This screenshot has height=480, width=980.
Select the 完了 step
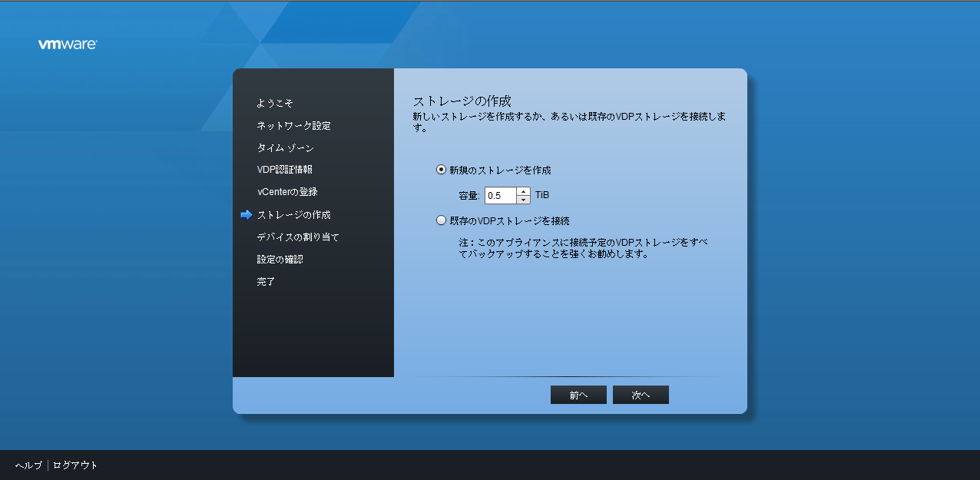click(266, 282)
